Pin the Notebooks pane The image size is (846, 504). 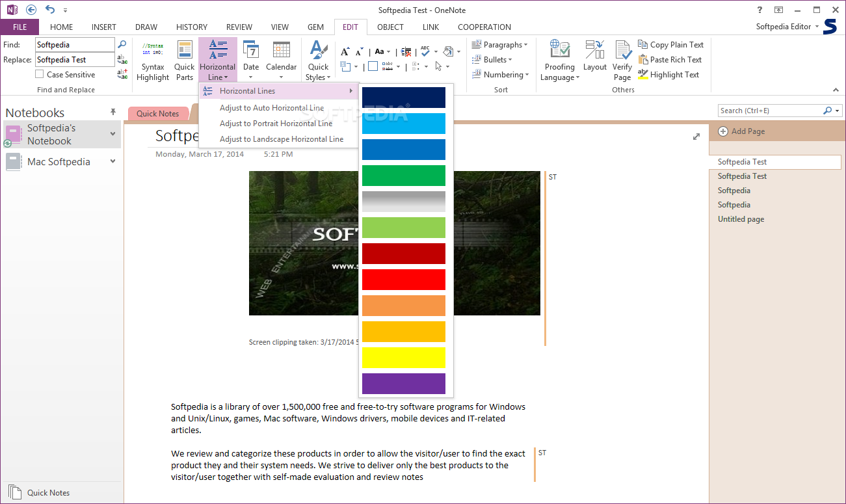[113, 112]
